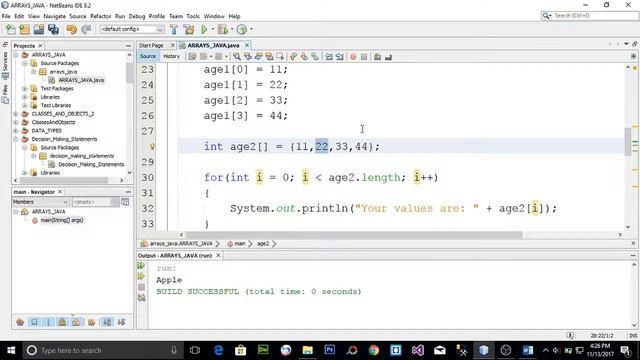Click the Stop Macro Recording icon
Viewport: 640px width, 360px height.
tap(364, 57)
